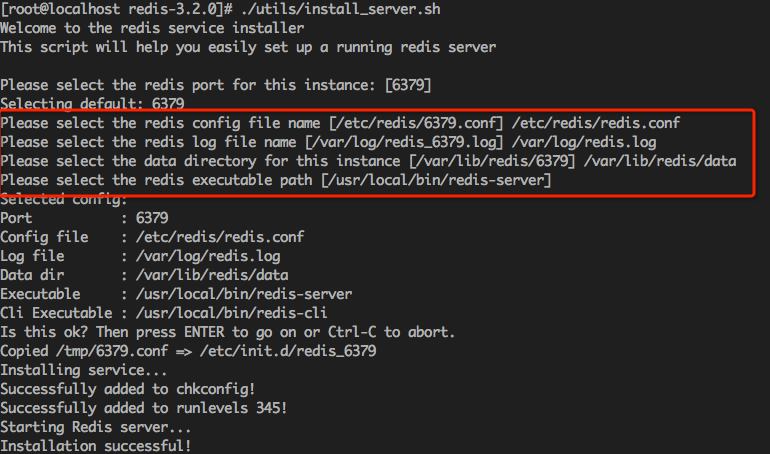Click the 'Starting Redis server...' line

[96, 427]
